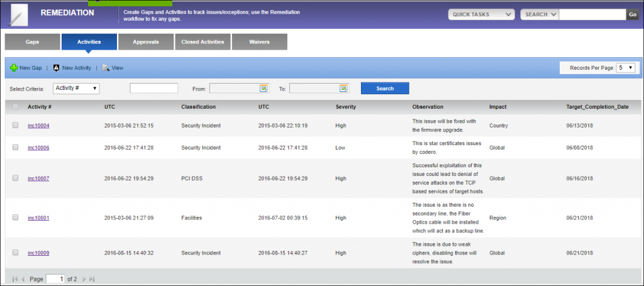Click the page number input field
Screen dimensions: 644x286
55,278
